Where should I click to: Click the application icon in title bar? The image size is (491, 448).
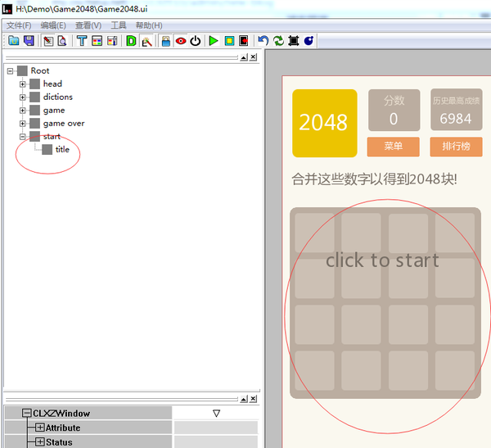coord(7,9)
